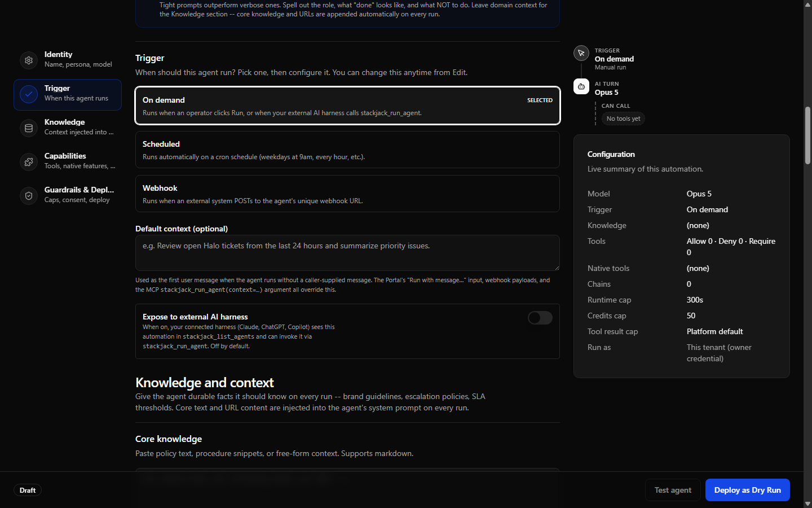Click scrollbar down arrow at bottom
The height and width of the screenshot is (508, 812).
807,503
